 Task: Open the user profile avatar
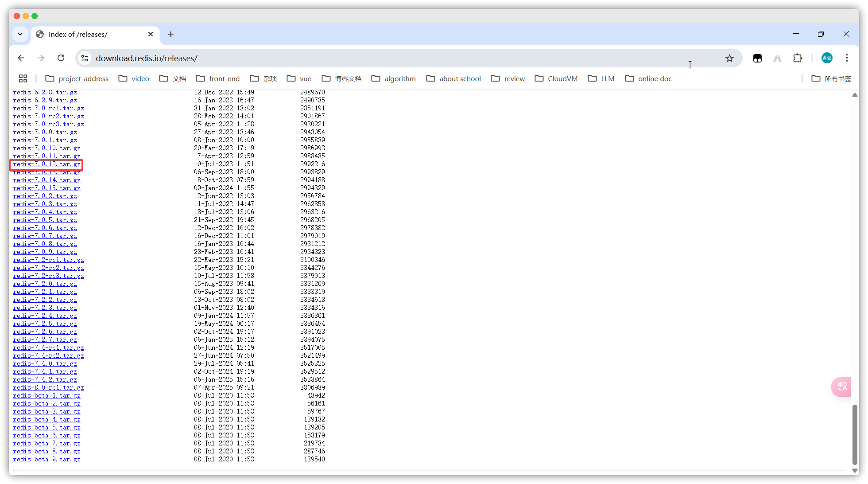click(x=827, y=58)
